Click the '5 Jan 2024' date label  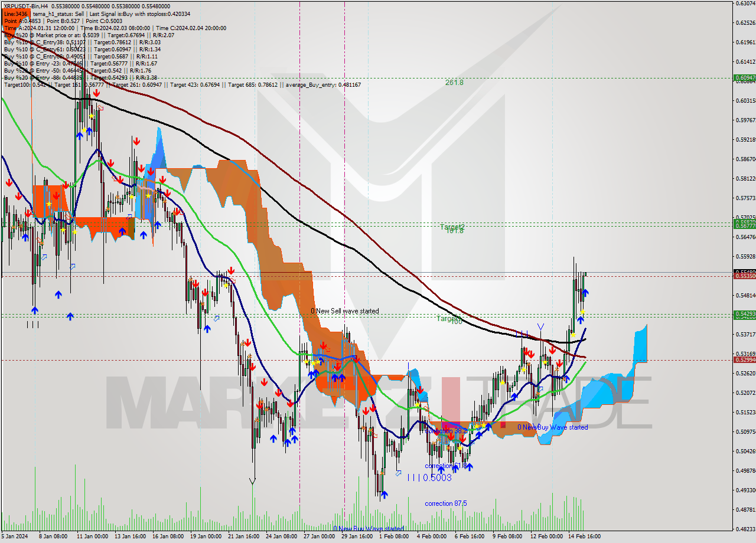[x=15, y=537]
